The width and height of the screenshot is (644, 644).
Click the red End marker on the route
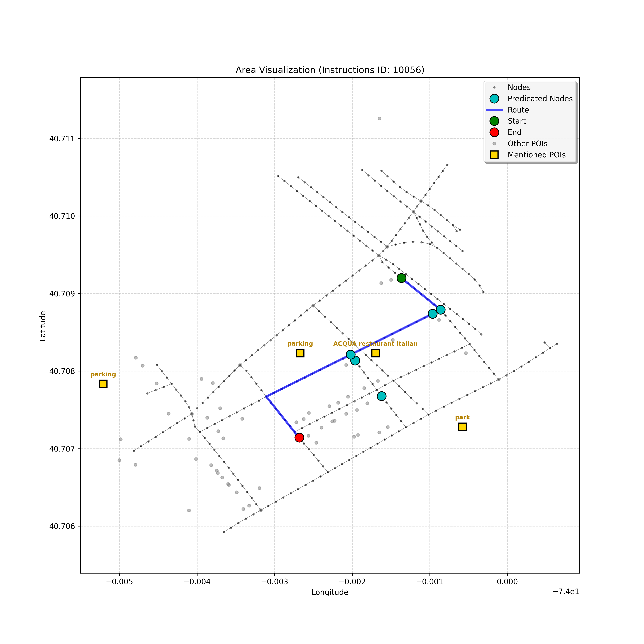[x=299, y=438]
